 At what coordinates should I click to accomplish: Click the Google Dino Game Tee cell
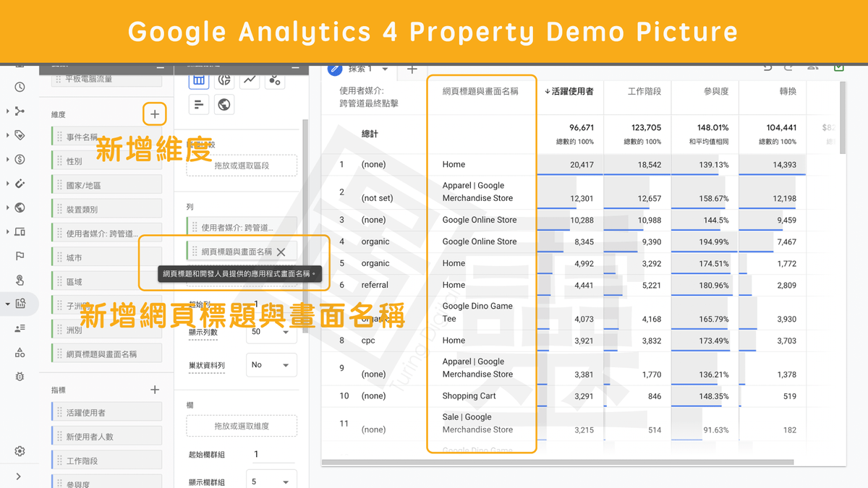tap(478, 312)
